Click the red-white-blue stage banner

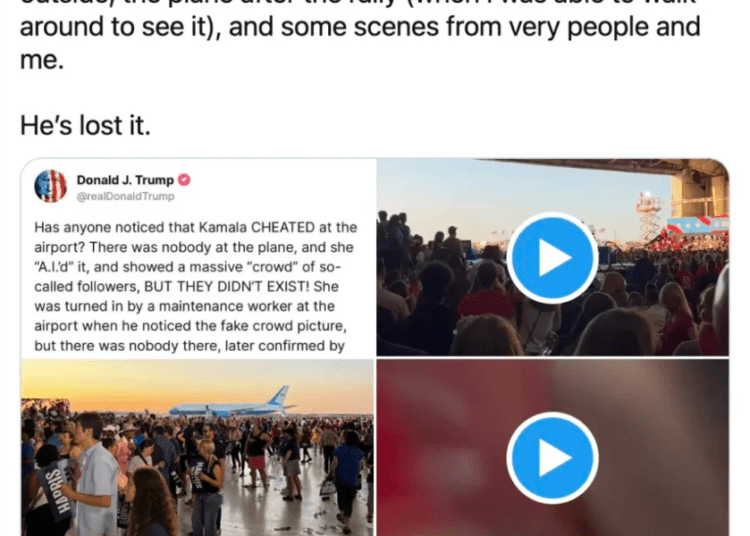[697, 224]
